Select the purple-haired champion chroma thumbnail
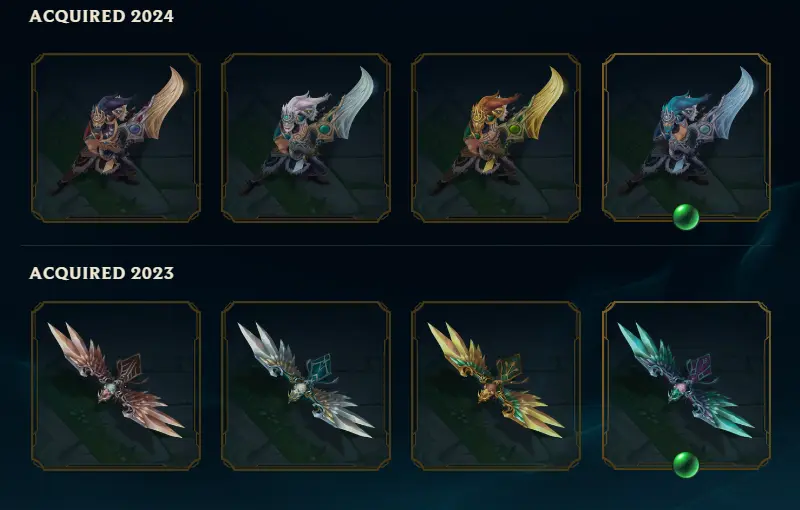Image resolution: width=800 pixels, height=510 pixels. [x=116, y=138]
